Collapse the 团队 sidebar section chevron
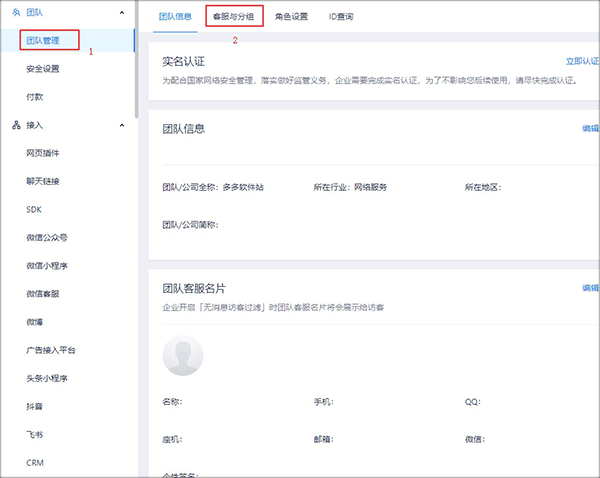 coord(122,12)
